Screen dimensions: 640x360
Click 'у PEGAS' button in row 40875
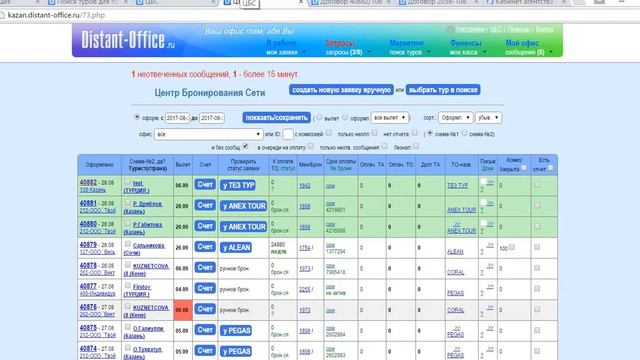click(x=236, y=331)
